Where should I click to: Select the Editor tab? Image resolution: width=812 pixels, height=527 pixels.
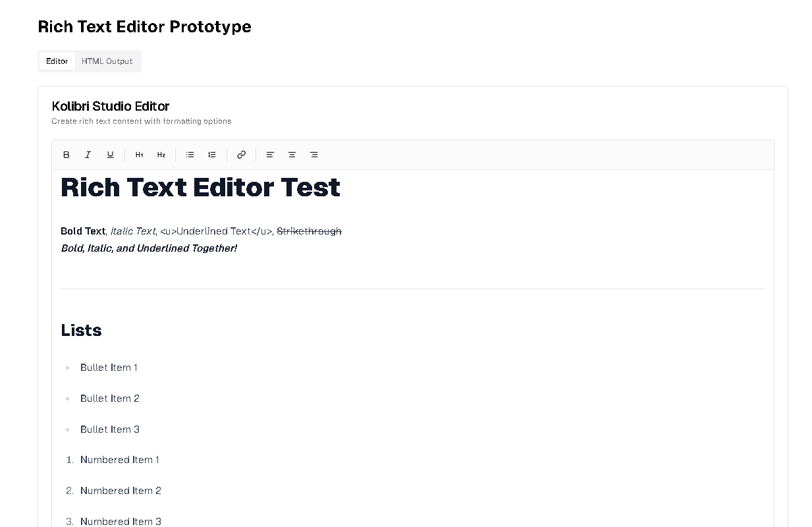click(x=57, y=61)
